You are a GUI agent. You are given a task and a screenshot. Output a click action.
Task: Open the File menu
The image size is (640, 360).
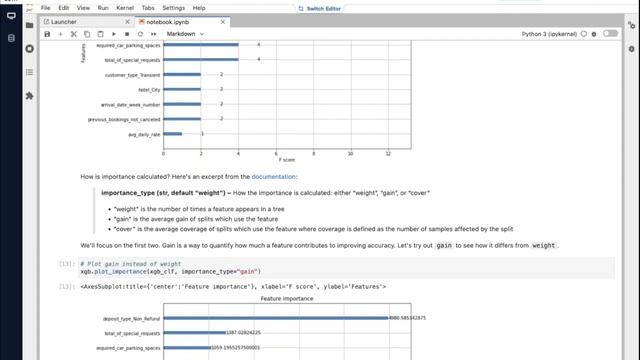click(x=45, y=8)
